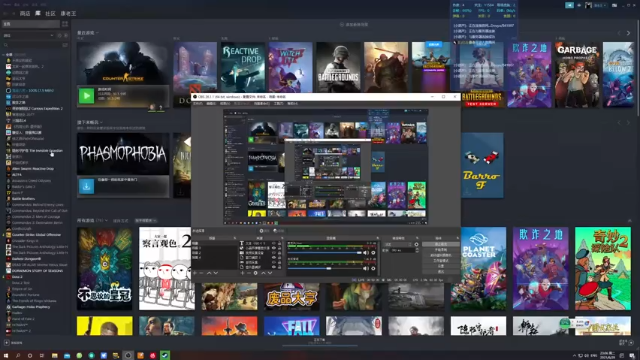Click the add source plus icon in OBS
The width and height of the screenshot is (640, 360).
[242, 273]
